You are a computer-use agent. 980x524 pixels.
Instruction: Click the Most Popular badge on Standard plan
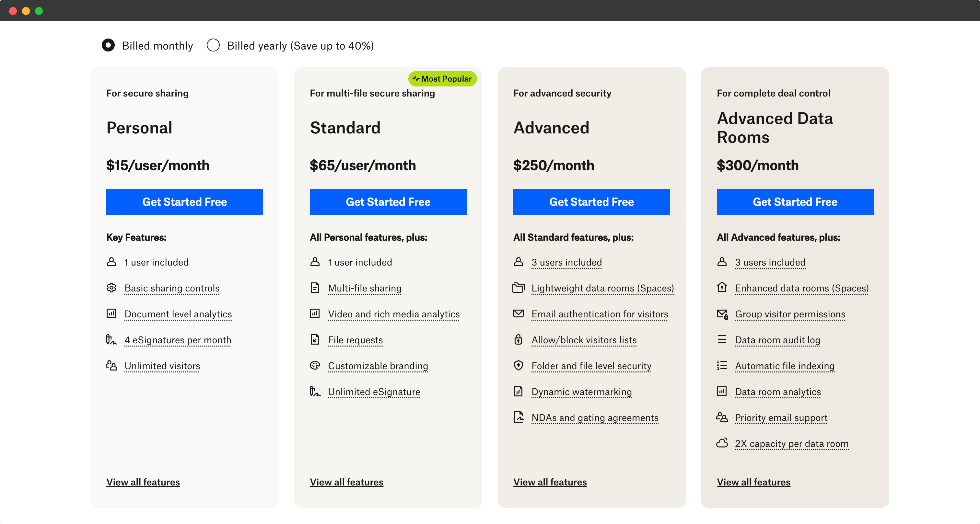pos(442,79)
